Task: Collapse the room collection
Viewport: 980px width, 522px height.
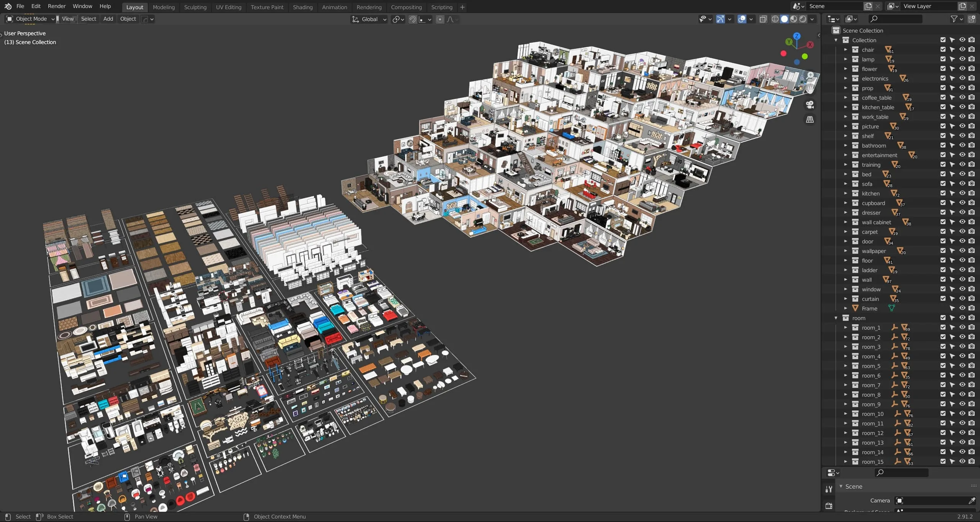Action: tap(836, 318)
